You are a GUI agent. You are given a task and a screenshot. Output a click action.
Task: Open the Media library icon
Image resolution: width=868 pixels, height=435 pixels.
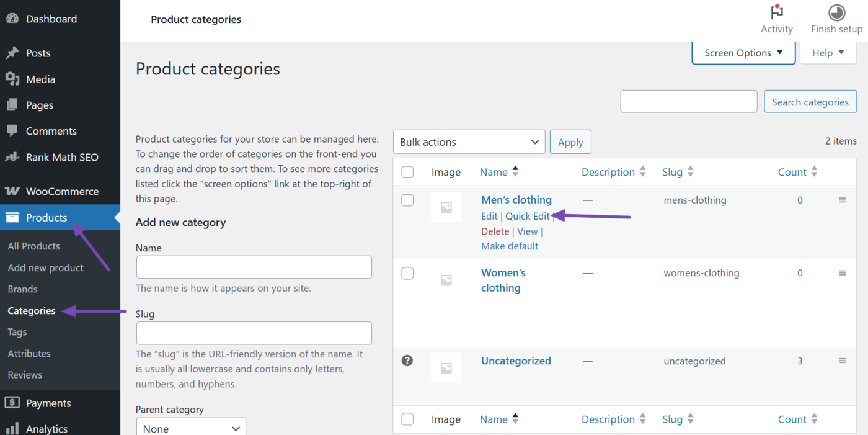click(x=13, y=79)
